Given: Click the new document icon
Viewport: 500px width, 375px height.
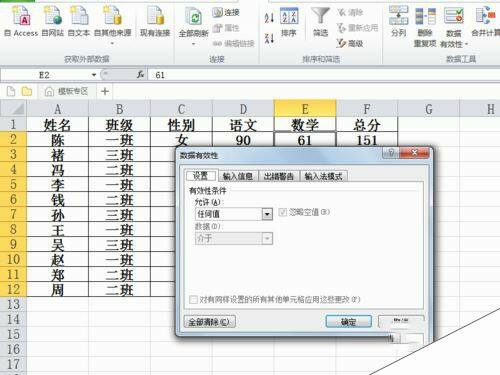Looking at the screenshot, I should click(11, 91).
